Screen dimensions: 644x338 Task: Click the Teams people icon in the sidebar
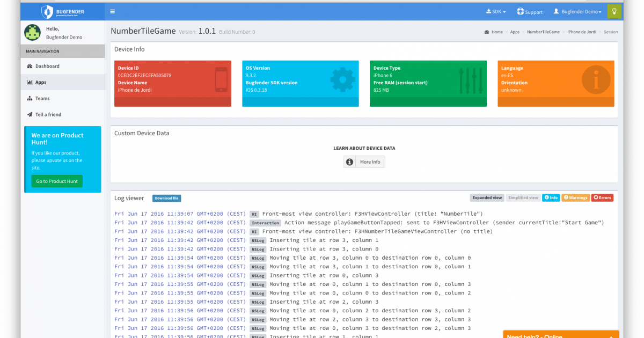(30, 99)
